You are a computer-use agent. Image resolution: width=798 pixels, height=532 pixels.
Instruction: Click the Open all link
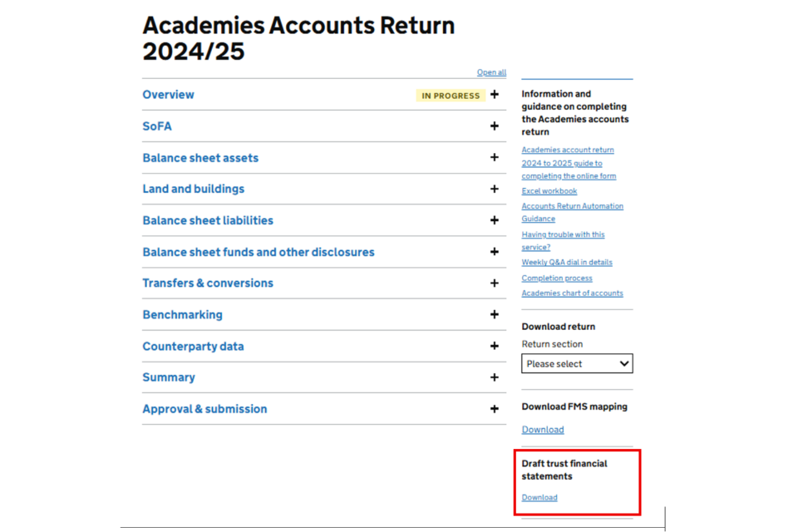(x=491, y=73)
